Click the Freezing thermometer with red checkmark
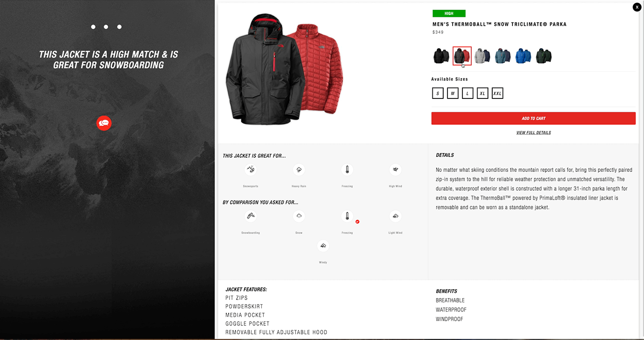 [347, 216]
